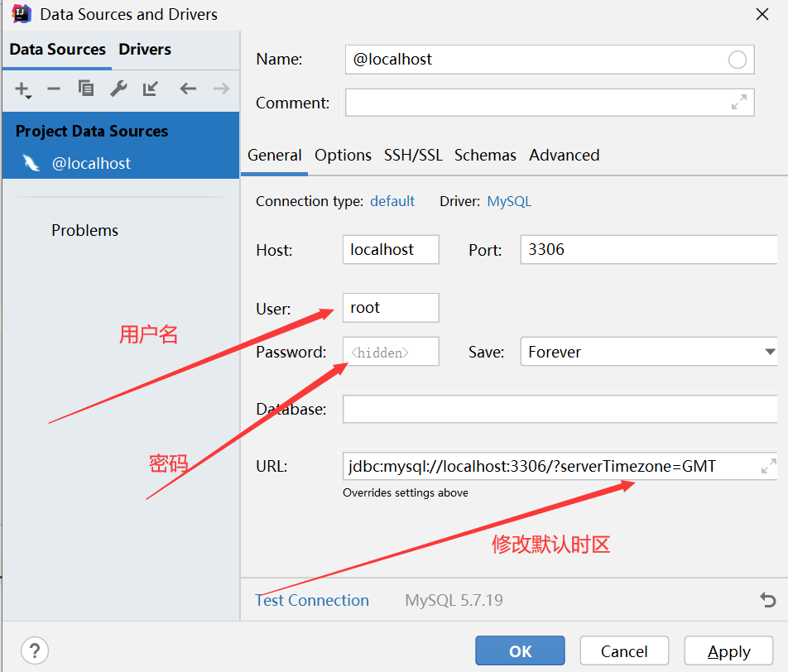788x672 pixels.
Task: Click the Add data source plus icon
Action: [x=22, y=89]
